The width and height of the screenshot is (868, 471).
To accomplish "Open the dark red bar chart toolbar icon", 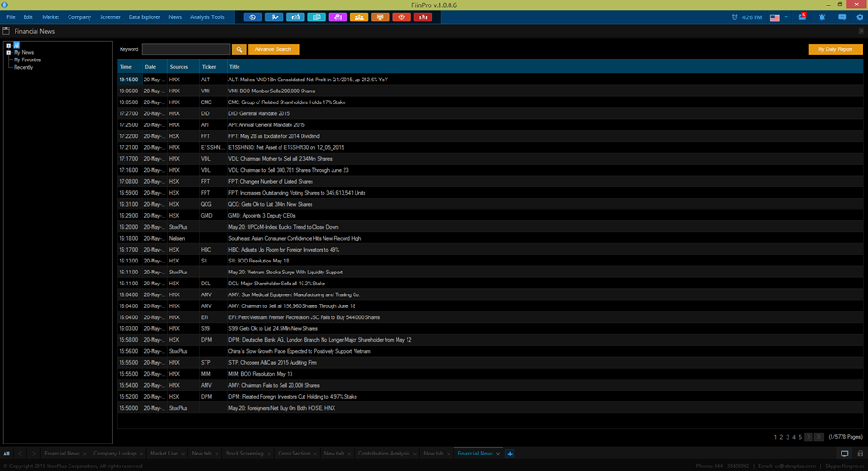I will 423,17.
